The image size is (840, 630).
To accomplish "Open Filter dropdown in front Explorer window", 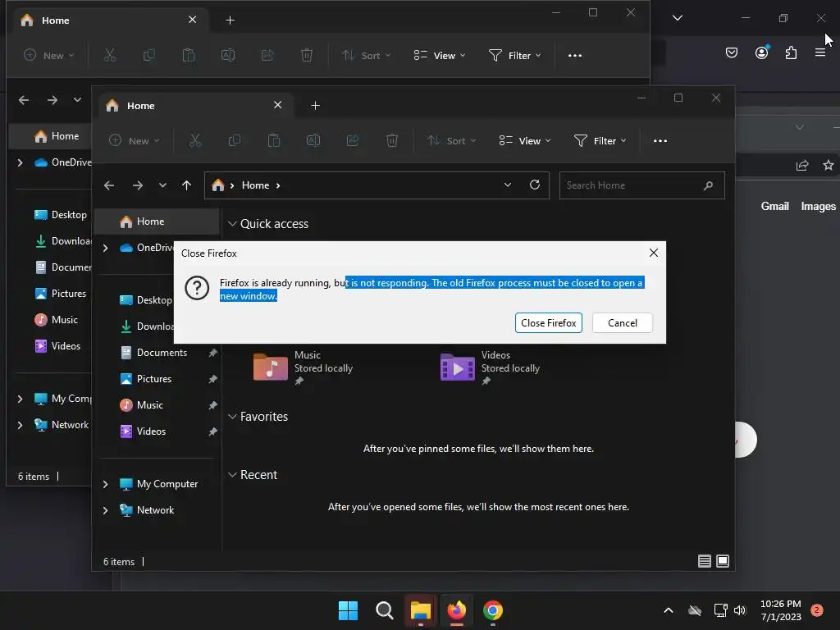I will 600,140.
